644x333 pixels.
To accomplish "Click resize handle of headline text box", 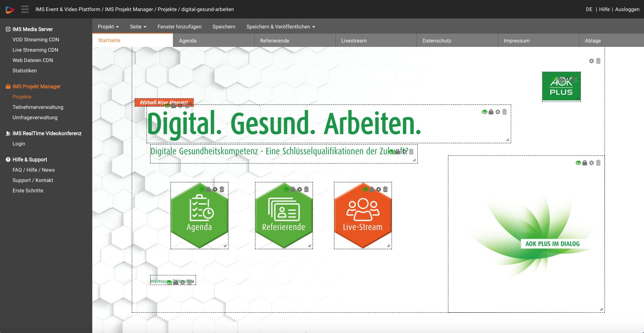I will tap(507, 140).
